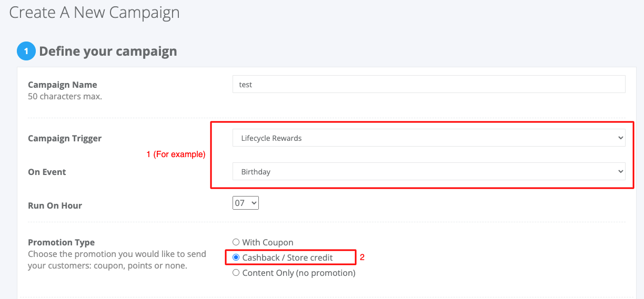
Task: Open the Campaign Trigger dropdown
Action: tap(429, 138)
